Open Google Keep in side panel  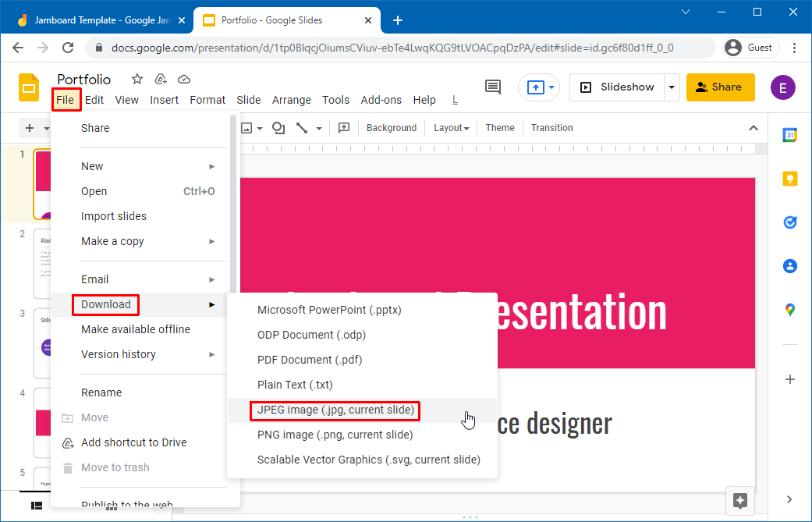(789, 179)
